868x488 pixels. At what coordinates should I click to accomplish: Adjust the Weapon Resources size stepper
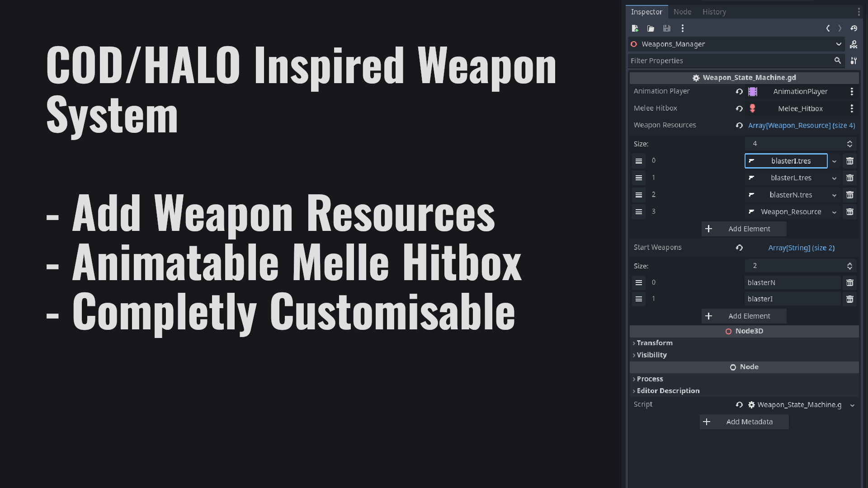849,144
